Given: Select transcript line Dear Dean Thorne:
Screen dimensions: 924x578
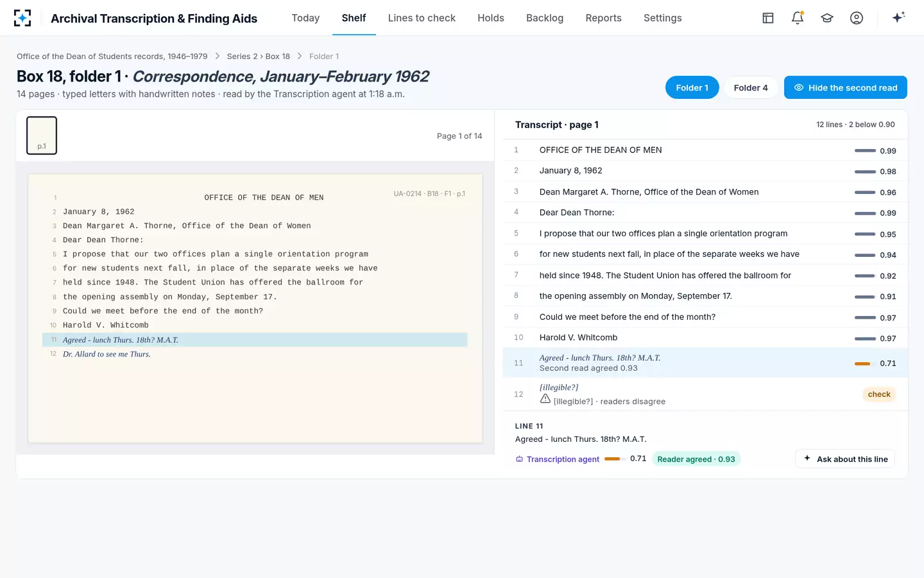Looking at the screenshot, I should tap(705, 213).
